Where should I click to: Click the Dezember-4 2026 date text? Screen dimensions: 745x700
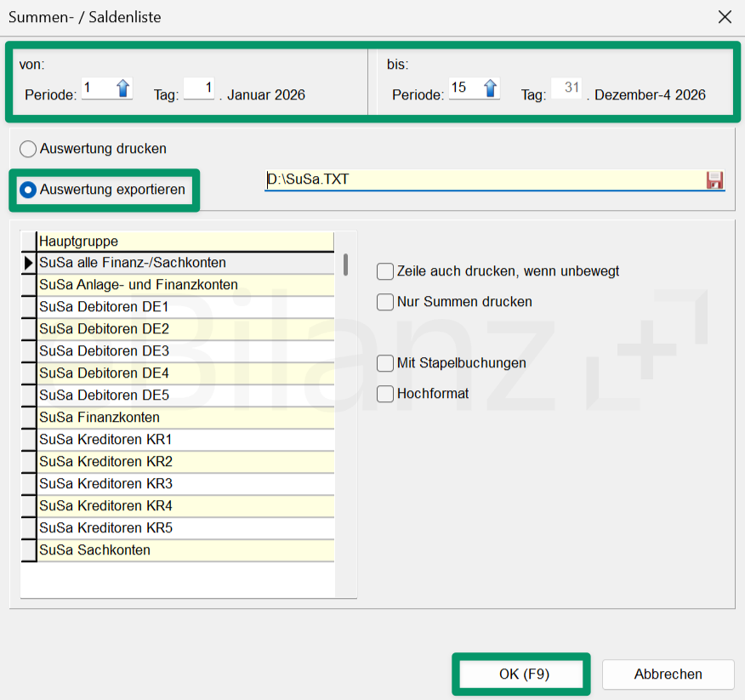(650, 95)
